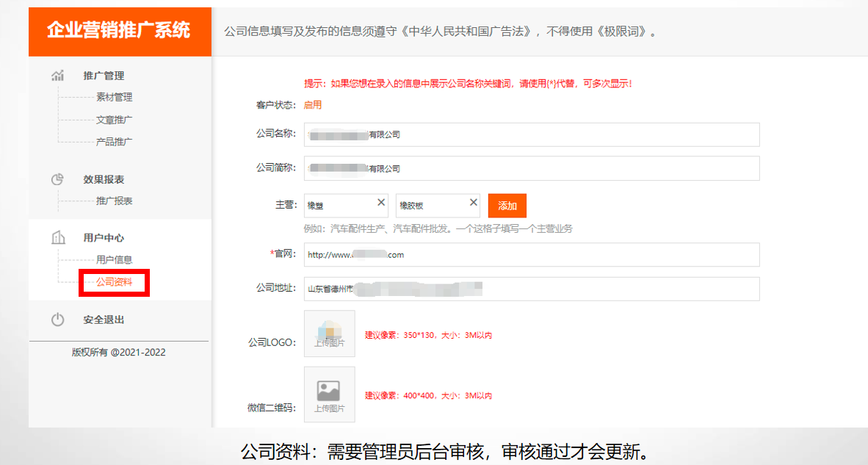This screenshot has width=868, height=465.
Task: Open 推广报表 under 效果报表
Action: point(114,201)
